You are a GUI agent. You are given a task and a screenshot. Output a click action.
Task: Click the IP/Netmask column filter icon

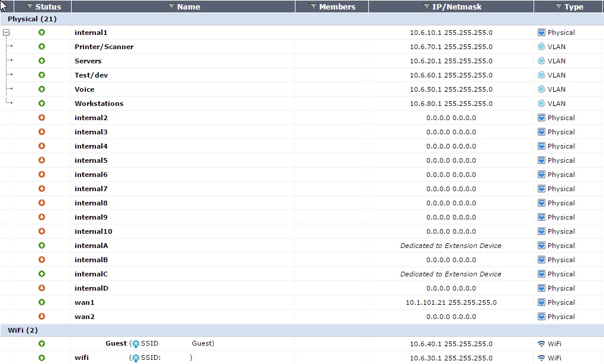426,7
